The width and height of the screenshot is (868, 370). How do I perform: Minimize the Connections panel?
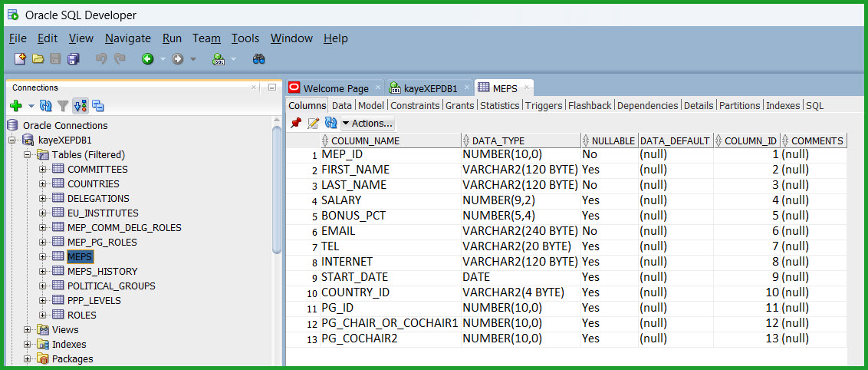coord(271,88)
